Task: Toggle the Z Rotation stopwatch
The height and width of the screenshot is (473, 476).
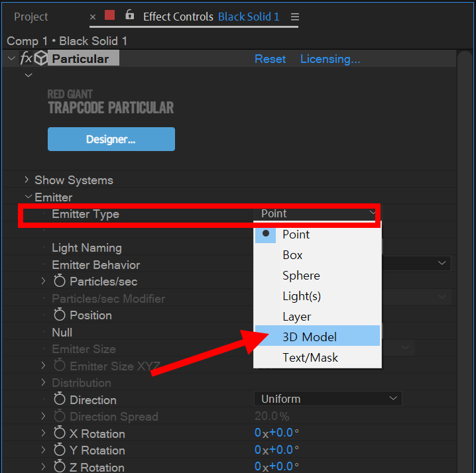Action: pos(60,466)
